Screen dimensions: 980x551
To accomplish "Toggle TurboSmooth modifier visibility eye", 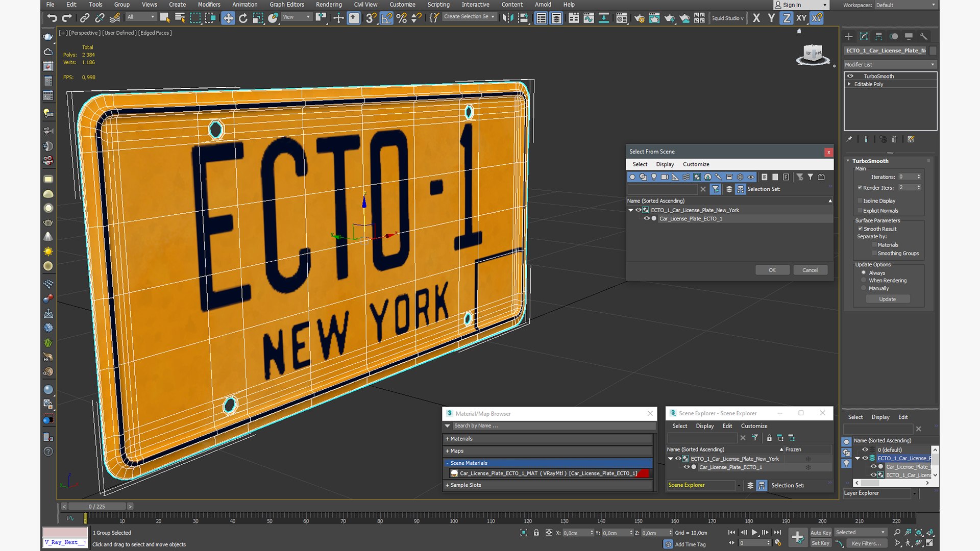I will 850,76.
